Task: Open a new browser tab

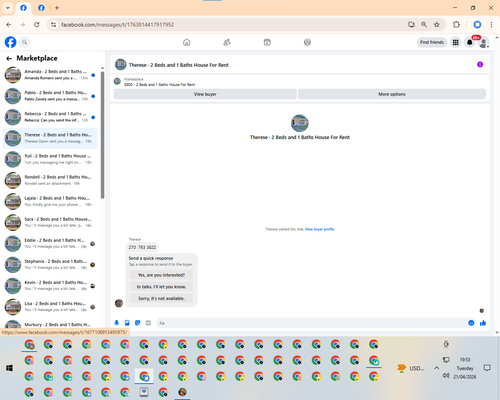Action: click(x=57, y=8)
